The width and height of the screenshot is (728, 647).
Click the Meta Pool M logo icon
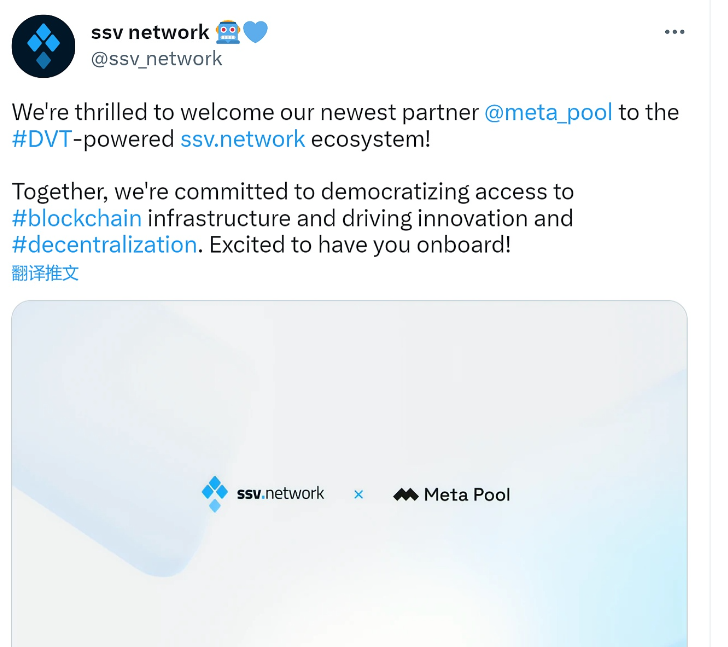coord(406,495)
